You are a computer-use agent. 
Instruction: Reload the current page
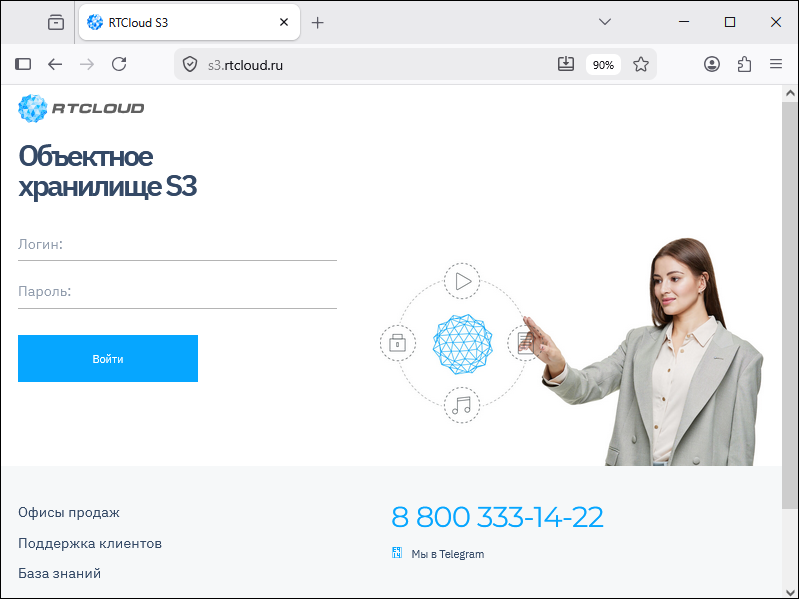click(x=119, y=64)
